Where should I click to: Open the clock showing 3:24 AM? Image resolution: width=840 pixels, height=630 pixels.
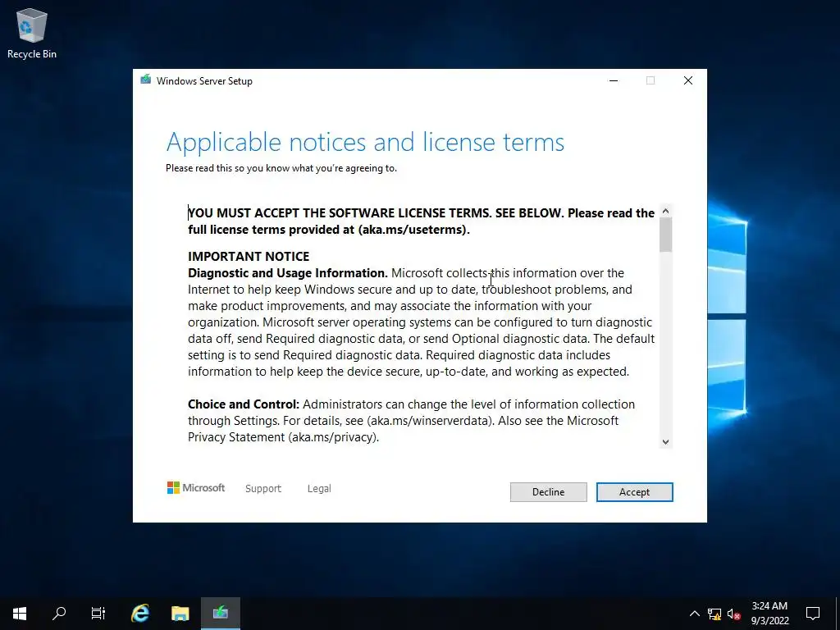click(769, 614)
